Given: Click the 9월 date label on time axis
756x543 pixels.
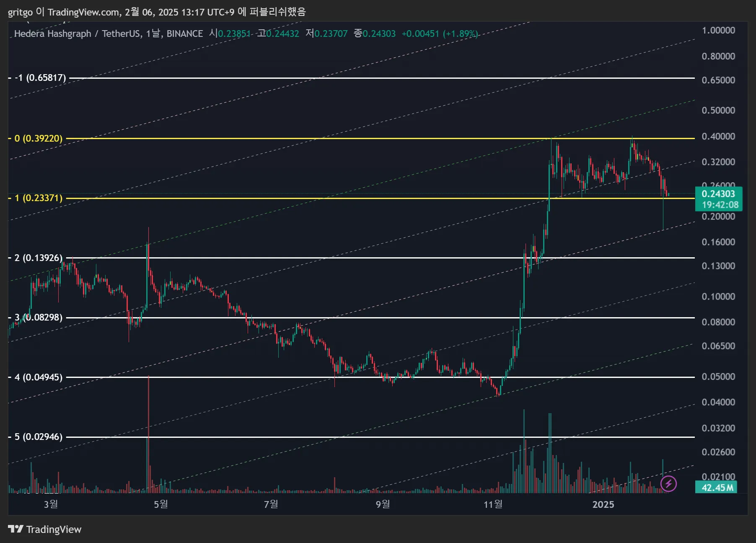Looking at the screenshot, I should 383,504.
